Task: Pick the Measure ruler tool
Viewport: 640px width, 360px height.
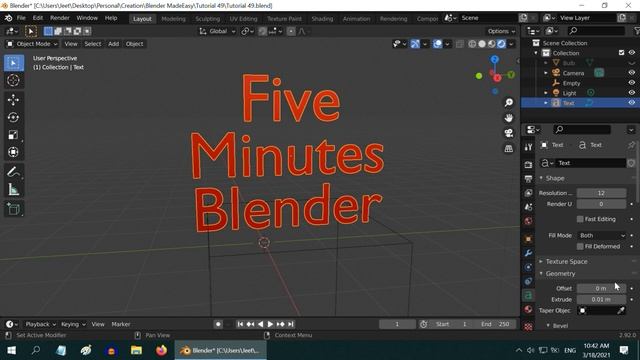Action: [x=13, y=189]
